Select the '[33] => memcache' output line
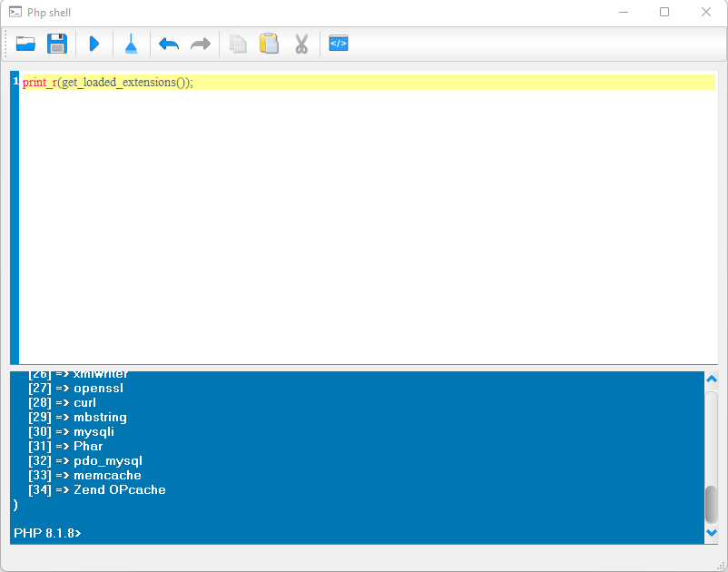This screenshot has width=728, height=572. tap(84, 475)
